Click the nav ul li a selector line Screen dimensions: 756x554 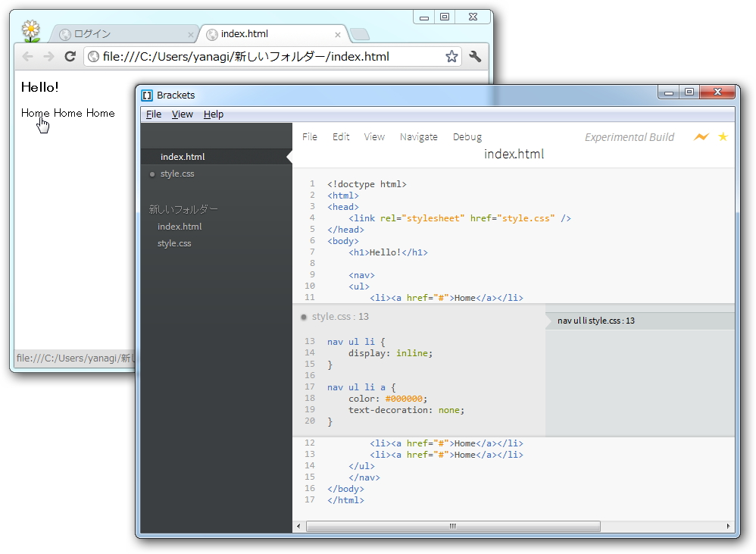click(x=361, y=387)
